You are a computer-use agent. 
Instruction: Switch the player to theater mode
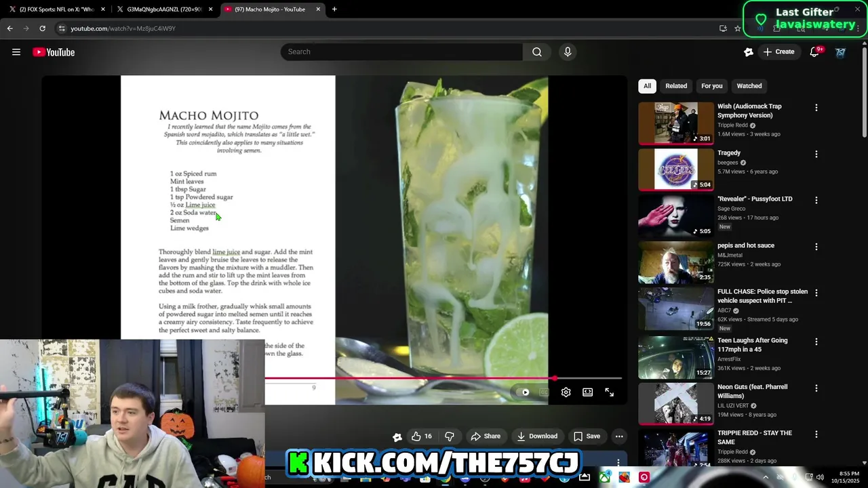point(587,392)
